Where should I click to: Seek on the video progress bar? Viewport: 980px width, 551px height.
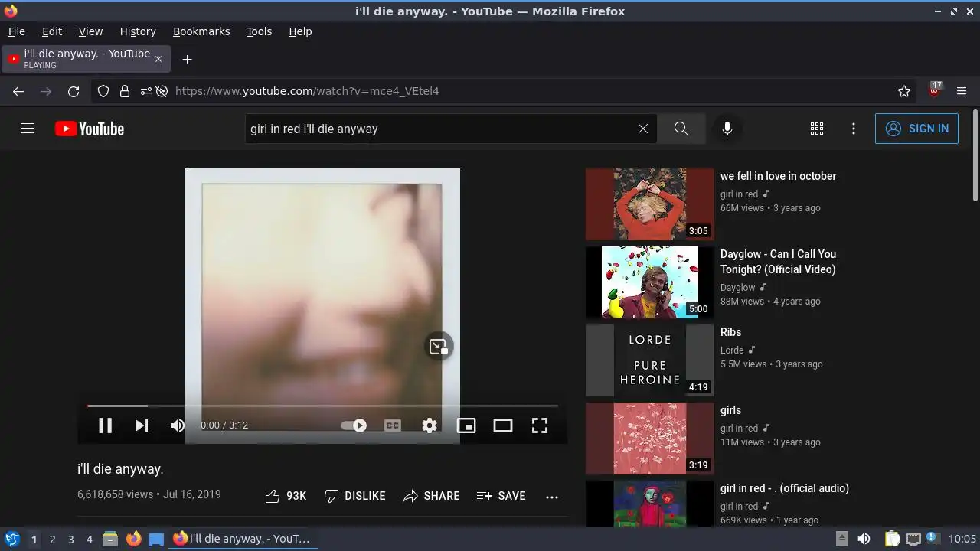click(x=322, y=406)
